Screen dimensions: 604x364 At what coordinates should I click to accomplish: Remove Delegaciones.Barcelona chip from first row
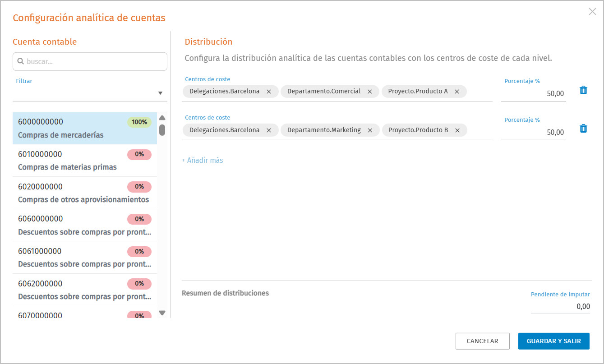[x=269, y=92]
